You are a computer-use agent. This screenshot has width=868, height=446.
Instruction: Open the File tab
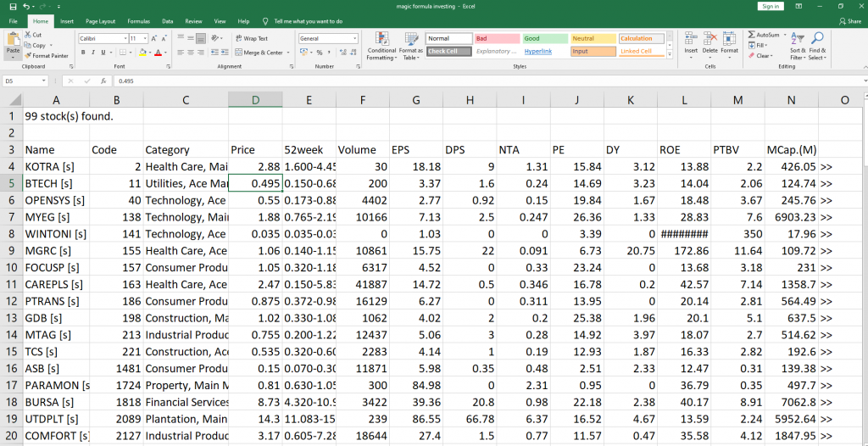(14, 21)
